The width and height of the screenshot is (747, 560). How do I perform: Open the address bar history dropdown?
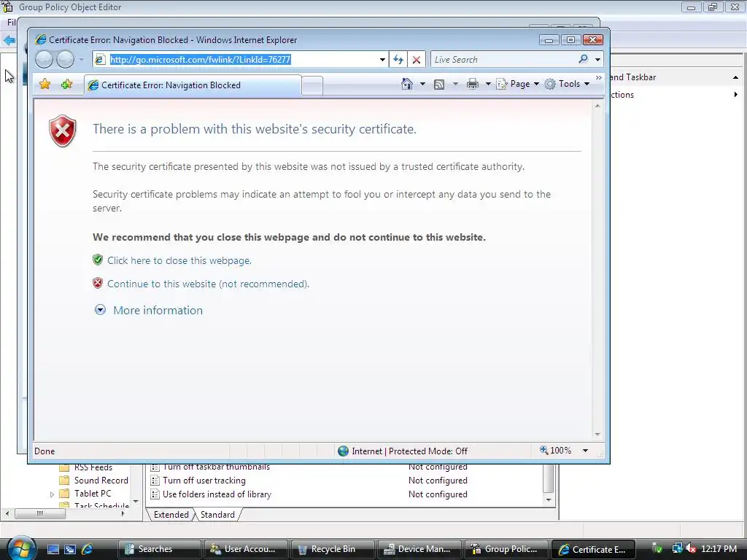point(382,60)
